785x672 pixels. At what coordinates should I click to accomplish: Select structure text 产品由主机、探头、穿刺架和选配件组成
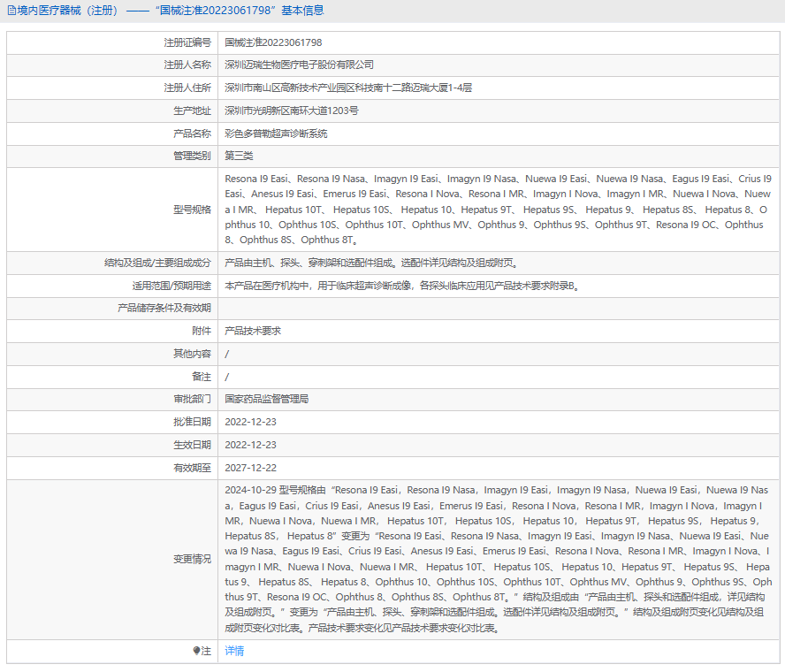click(x=309, y=263)
